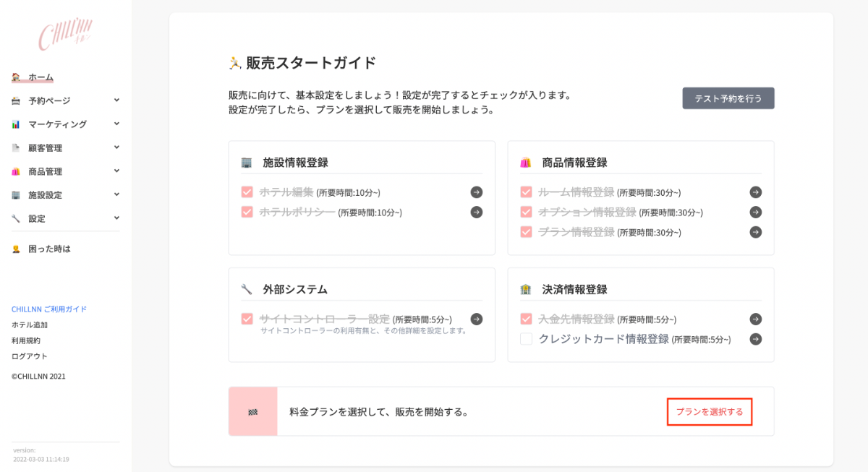Open オプション情報登録 via its arrow icon
868x472 pixels.
(755, 213)
